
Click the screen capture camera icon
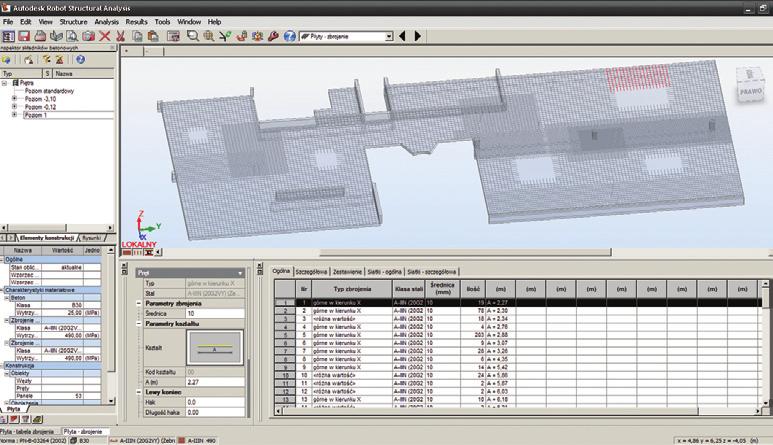click(x=88, y=36)
